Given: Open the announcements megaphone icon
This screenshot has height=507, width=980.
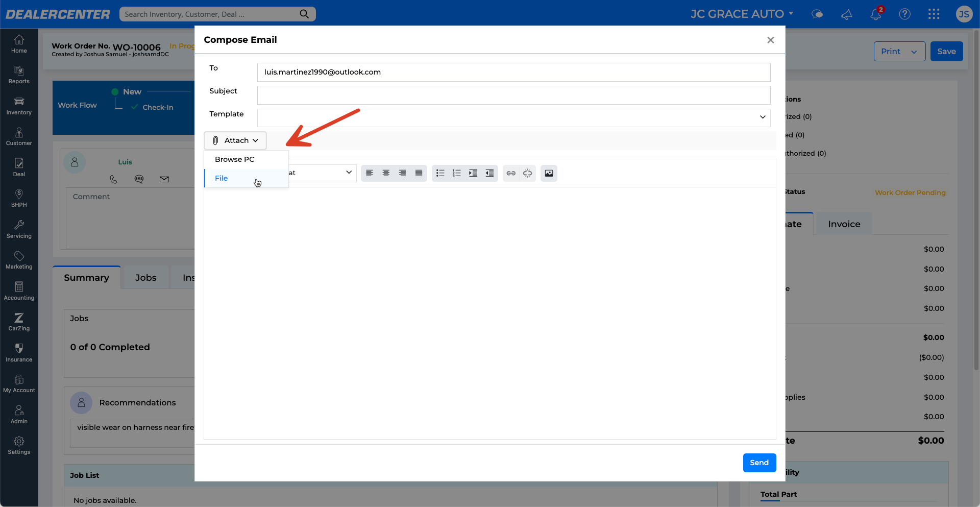Looking at the screenshot, I should coord(847,14).
